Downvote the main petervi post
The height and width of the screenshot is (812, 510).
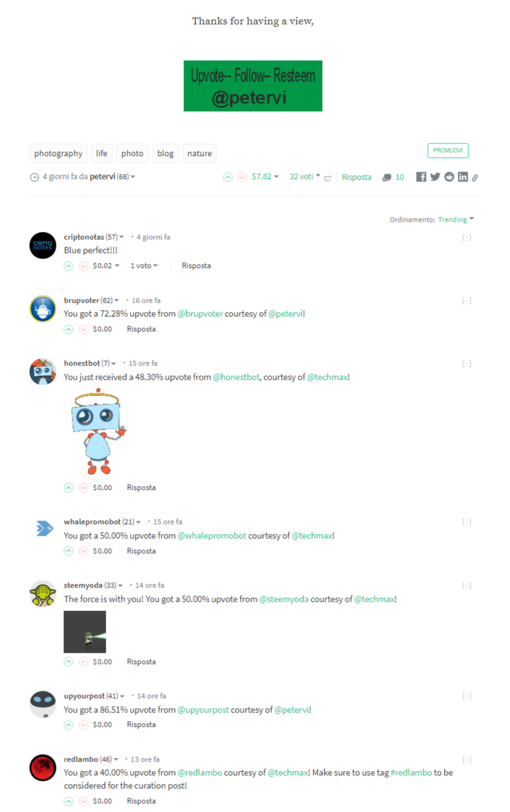[242, 177]
